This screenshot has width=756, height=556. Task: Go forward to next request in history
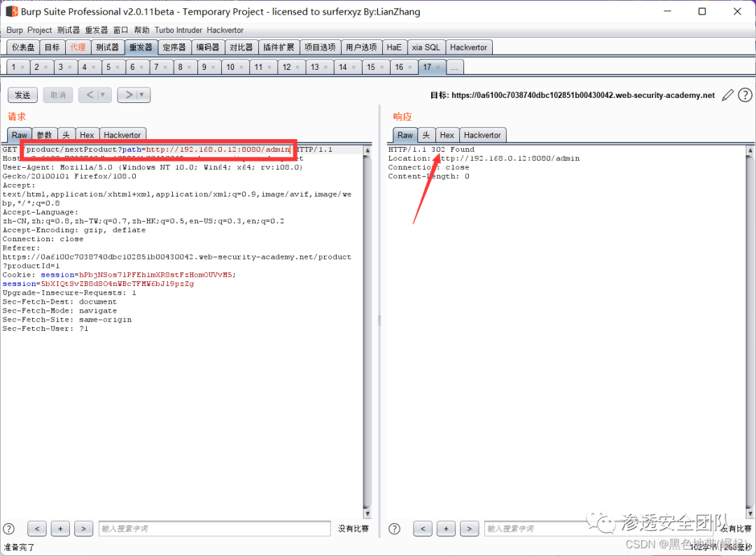coord(129,95)
